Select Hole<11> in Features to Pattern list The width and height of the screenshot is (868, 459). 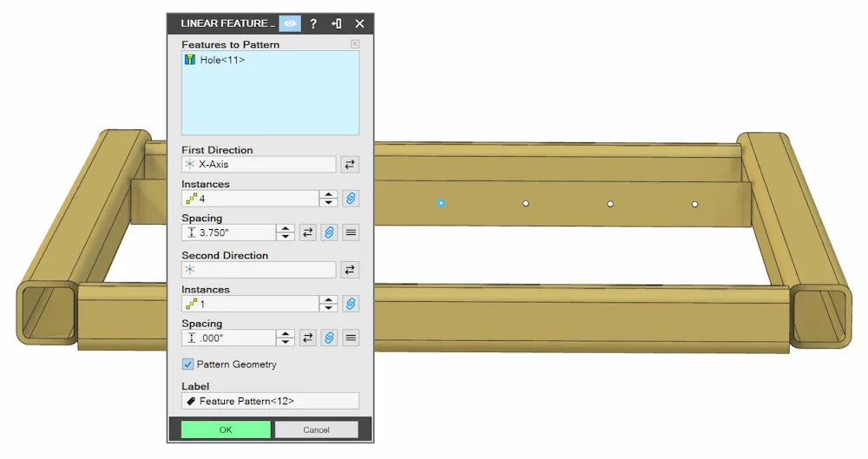click(222, 60)
